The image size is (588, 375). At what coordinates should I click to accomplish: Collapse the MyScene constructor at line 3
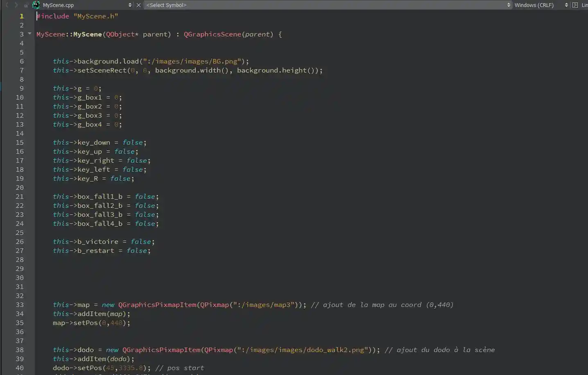[29, 34]
